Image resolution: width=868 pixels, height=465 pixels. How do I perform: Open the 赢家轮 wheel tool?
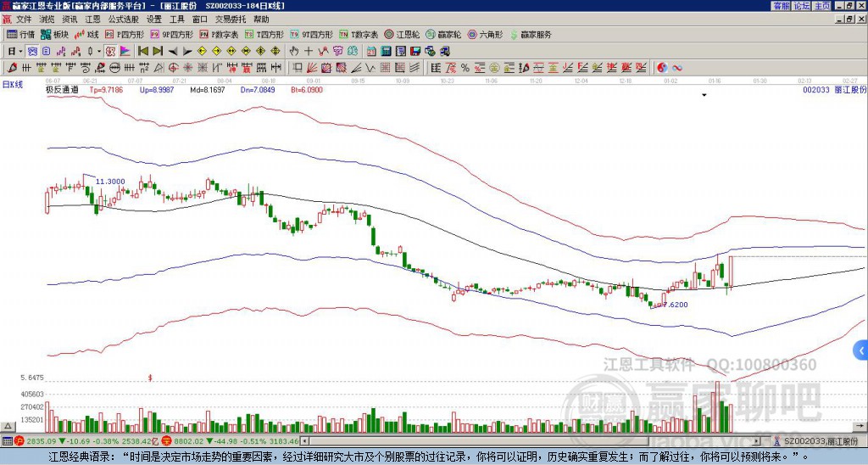(444, 34)
